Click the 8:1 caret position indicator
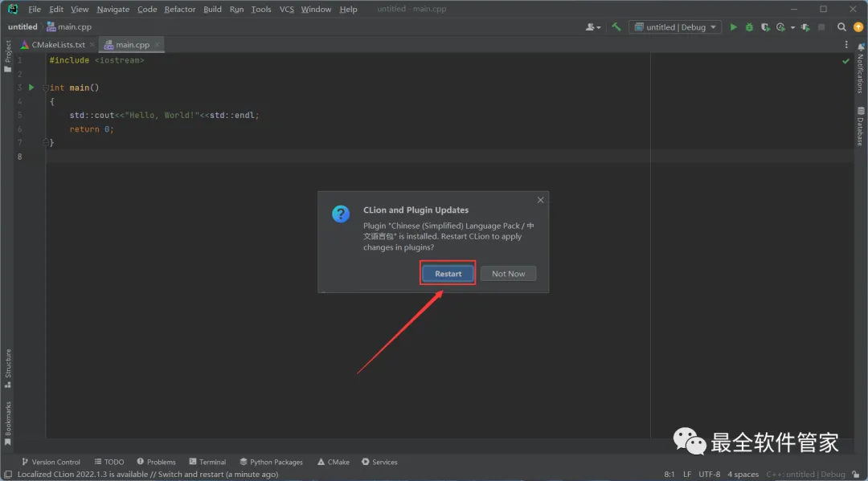The image size is (868, 481). 669,475
